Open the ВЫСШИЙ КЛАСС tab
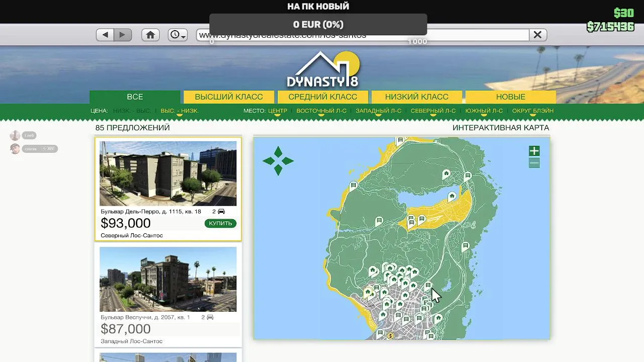The height and width of the screenshot is (362, 644). (x=229, y=97)
